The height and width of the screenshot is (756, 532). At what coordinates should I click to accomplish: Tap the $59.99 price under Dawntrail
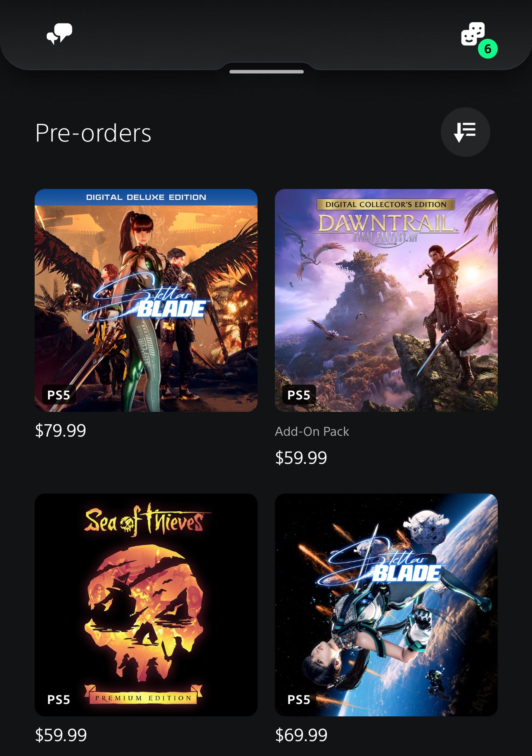301,458
